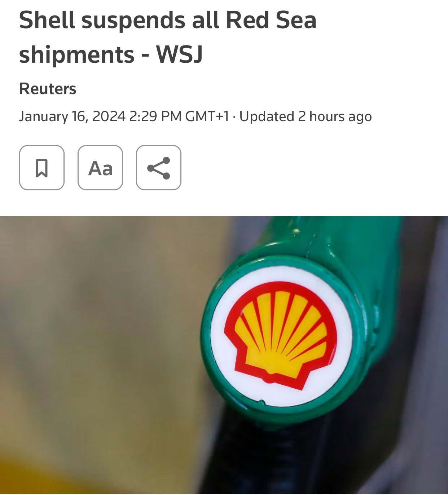The height and width of the screenshot is (495, 448).
Task: Click the '2:29 PM' timestamp
Action: [x=155, y=116]
